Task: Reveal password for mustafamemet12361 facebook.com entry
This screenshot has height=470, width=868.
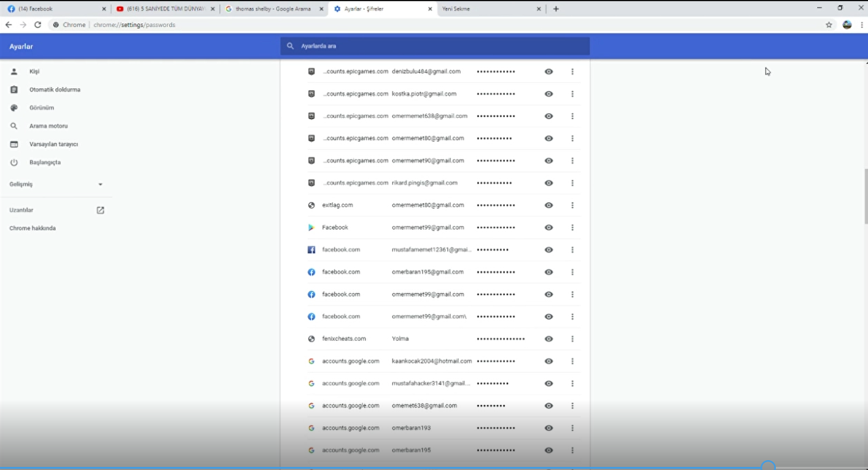Action: tap(549, 250)
